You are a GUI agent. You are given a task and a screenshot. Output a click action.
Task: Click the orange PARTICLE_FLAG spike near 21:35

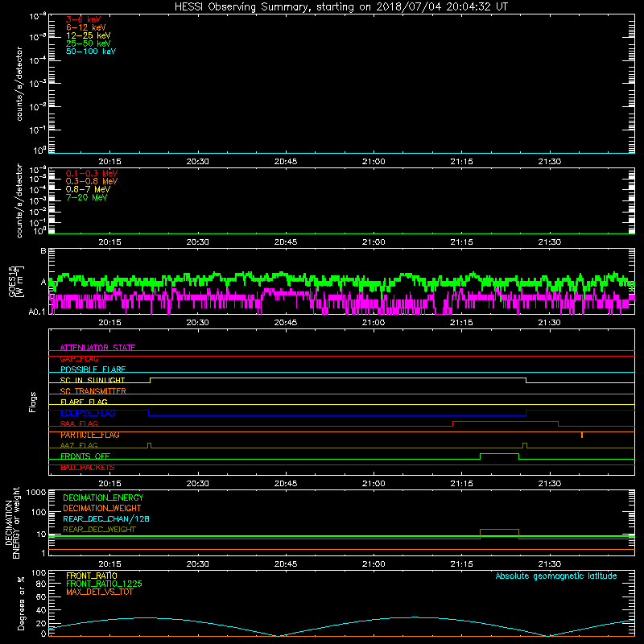582,435
